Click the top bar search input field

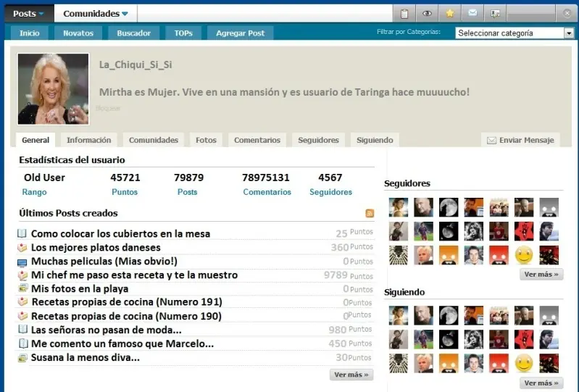tap(264, 14)
